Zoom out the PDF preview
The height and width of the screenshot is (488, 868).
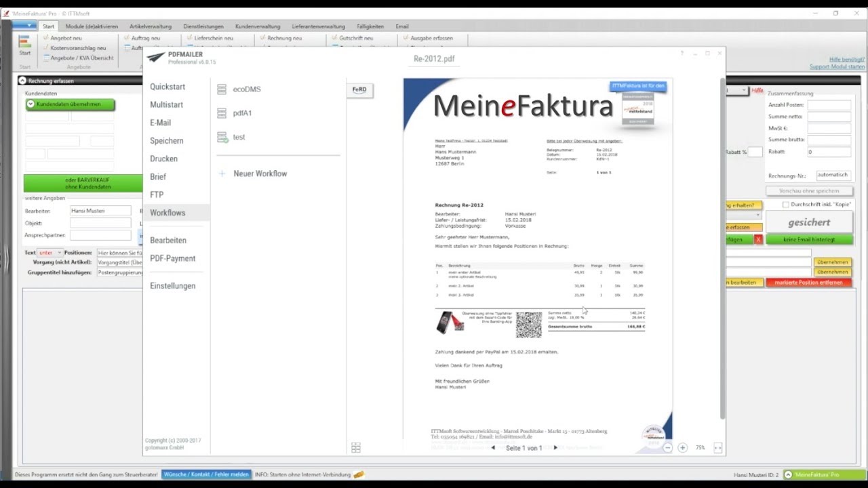(x=668, y=447)
